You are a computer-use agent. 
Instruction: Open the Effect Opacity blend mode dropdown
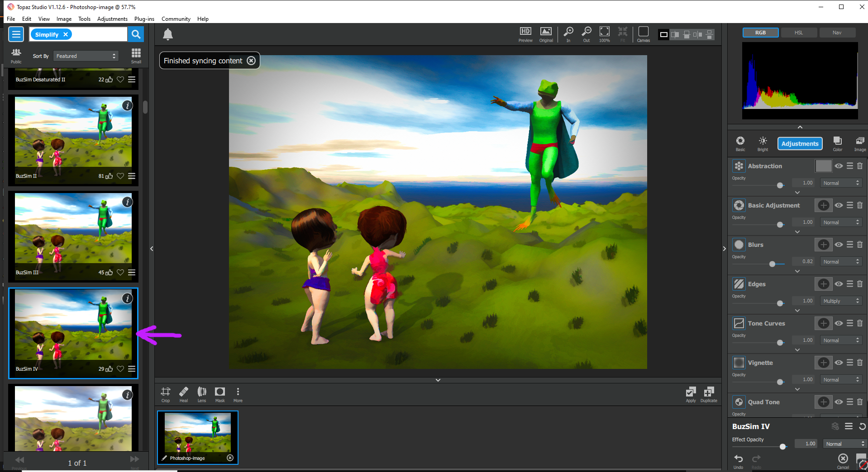coord(844,444)
